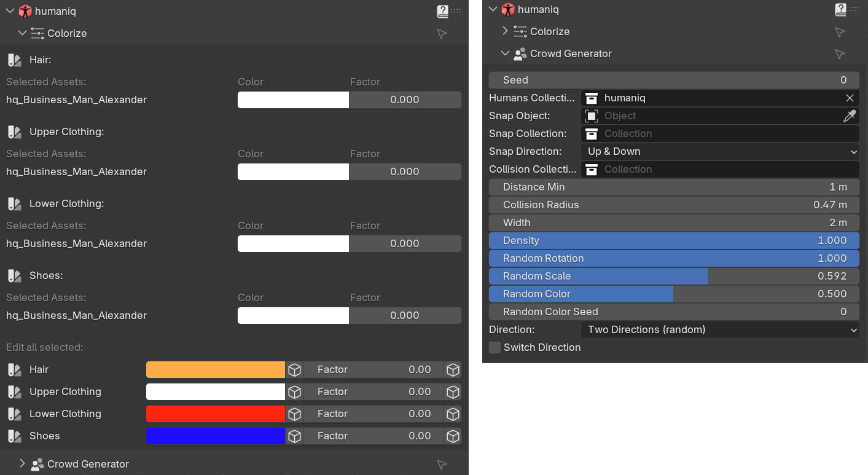Click the Upper Clothing section material icon
Image resolution: width=868 pixels, height=475 pixels.
[x=14, y=132]
